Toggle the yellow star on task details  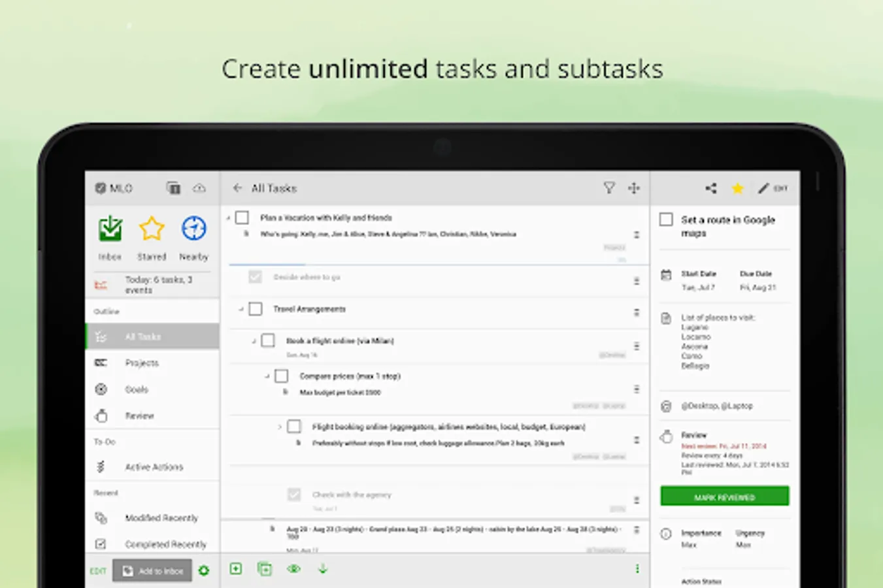pos(737,188)
